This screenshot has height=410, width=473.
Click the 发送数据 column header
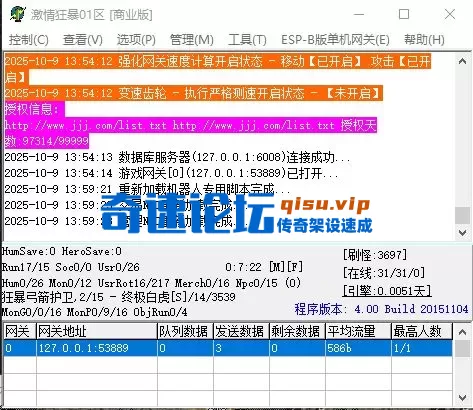point(241,331)
